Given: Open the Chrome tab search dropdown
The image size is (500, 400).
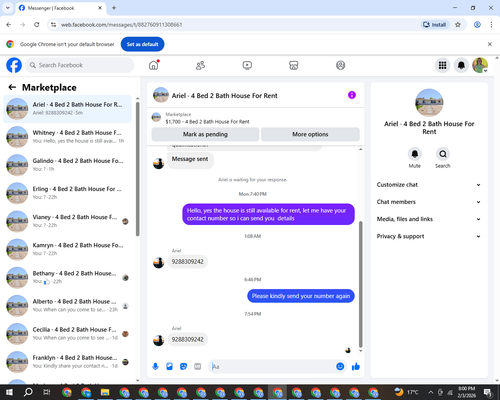Looking at the screenshot, I should pos(8,8).
